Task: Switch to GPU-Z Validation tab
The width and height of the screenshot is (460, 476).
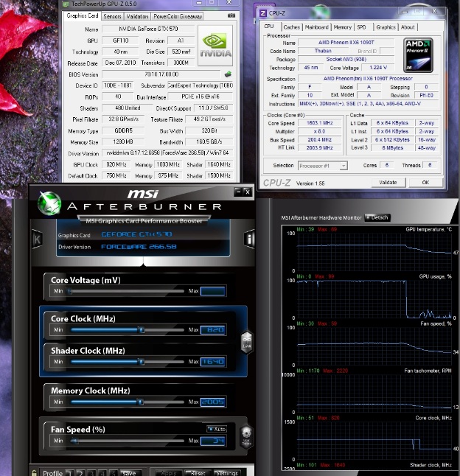Action: [137, 16]
